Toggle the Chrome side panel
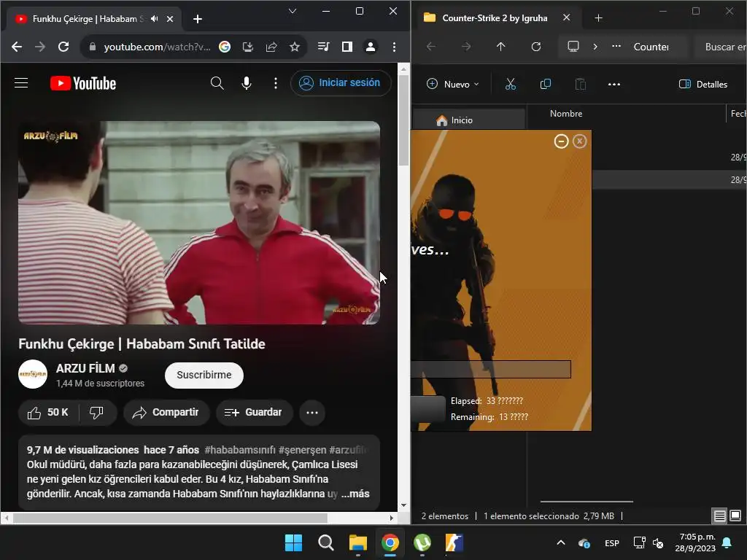 347,47
